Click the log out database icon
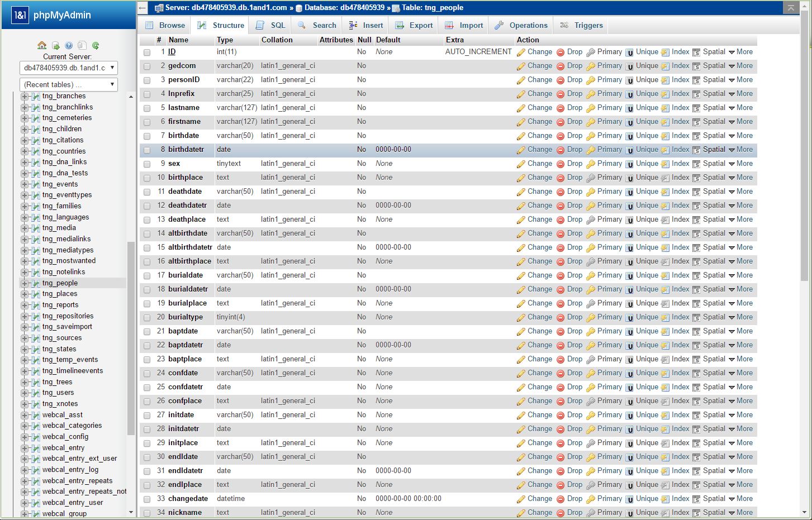Image resolution: width=812 pixels, height=520 pixels. (56, 45)
